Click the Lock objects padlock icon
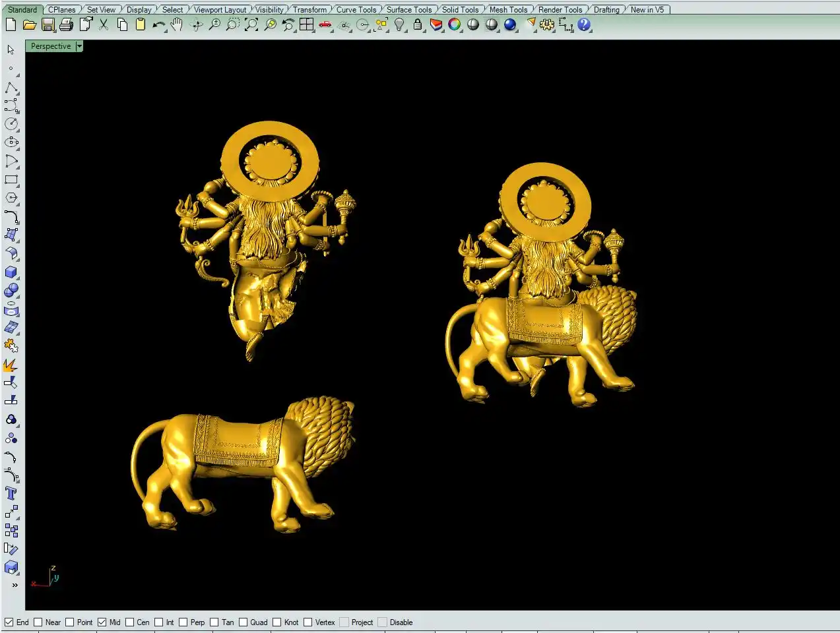This screenshot has width=840, height=633. point(418,25)
